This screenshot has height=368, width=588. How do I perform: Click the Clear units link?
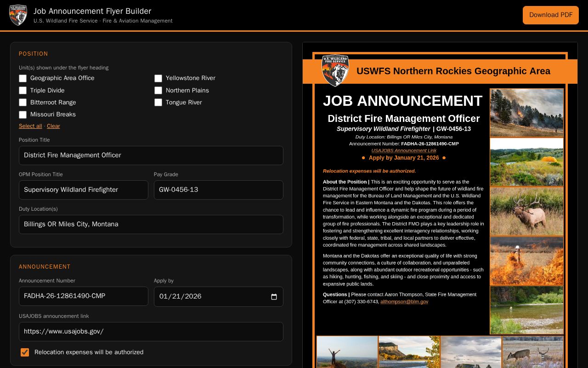pyautogui.click(x=53, y=126)
